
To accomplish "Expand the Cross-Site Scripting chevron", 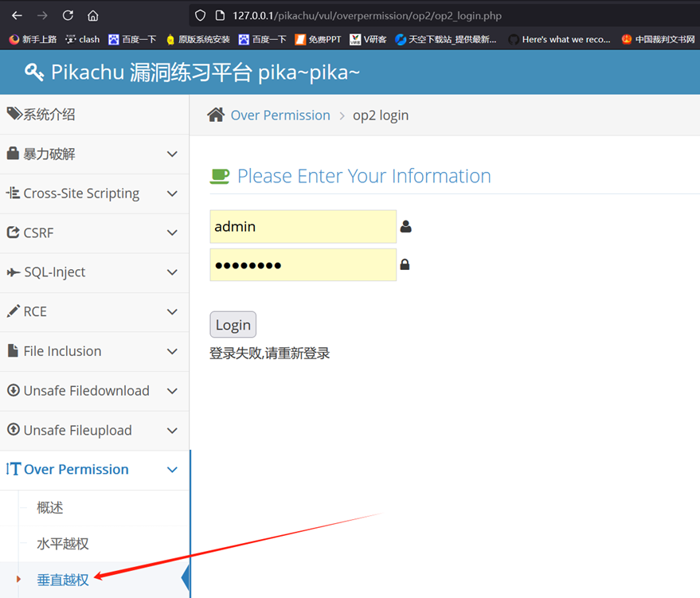I will tap(172, 193).
